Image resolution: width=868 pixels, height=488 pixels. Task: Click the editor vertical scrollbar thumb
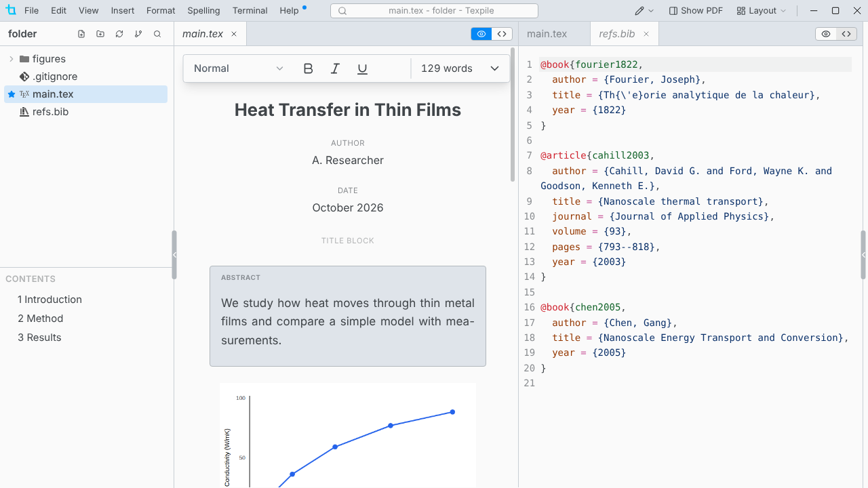tap(513, 115)
